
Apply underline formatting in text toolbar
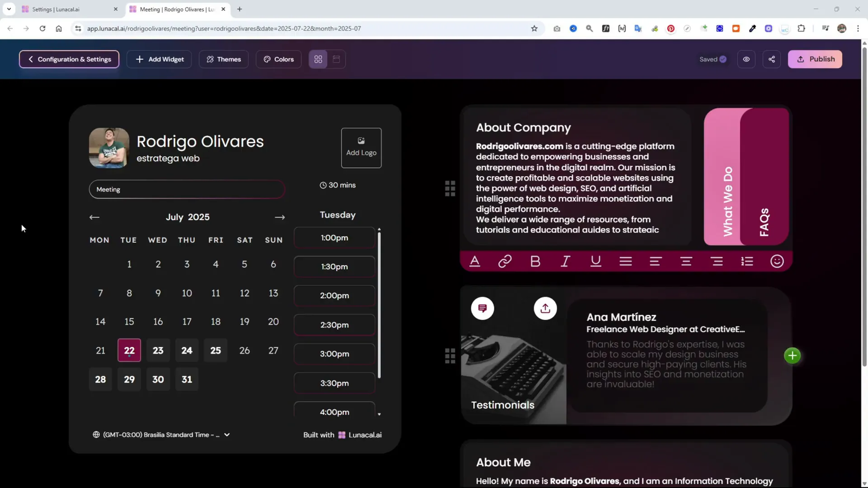coord(595,261)
